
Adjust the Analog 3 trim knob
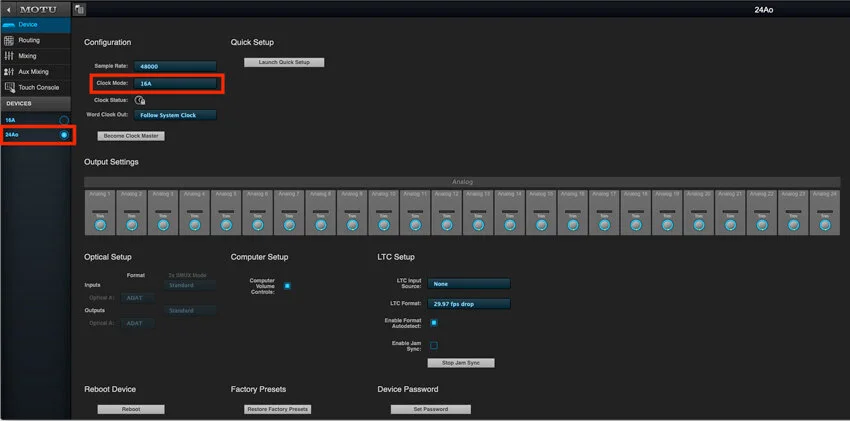[x=163, y=225]
